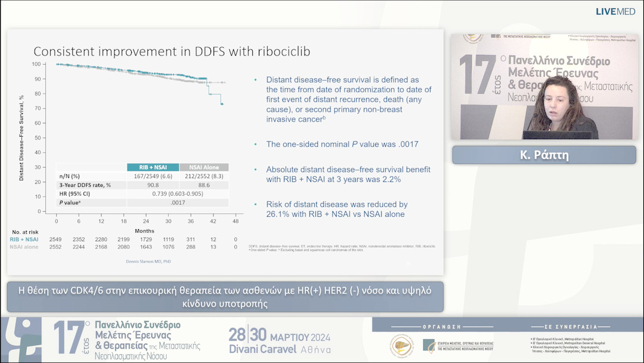Click the collaborating clinics list in the footer

tap(571, 345)
